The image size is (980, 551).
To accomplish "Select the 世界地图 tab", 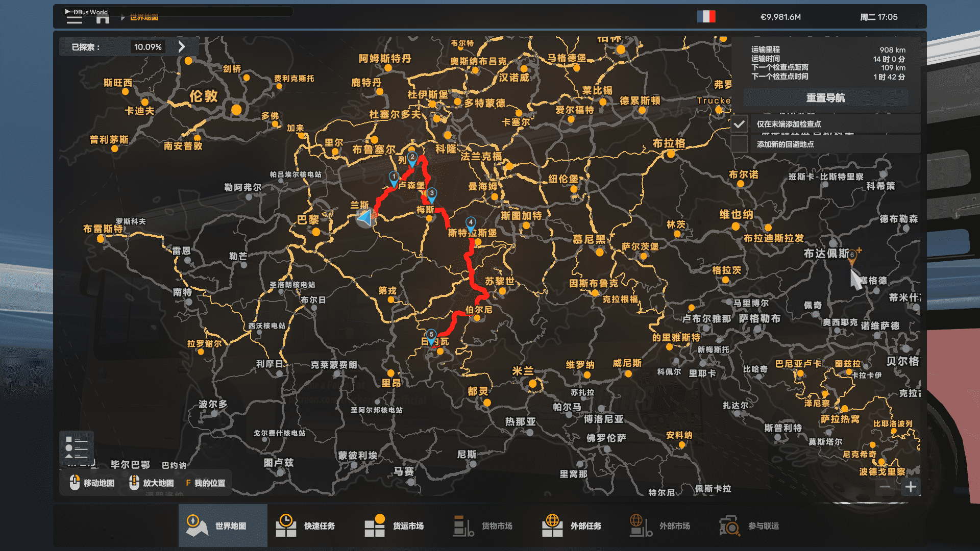I will click(223, 525).
